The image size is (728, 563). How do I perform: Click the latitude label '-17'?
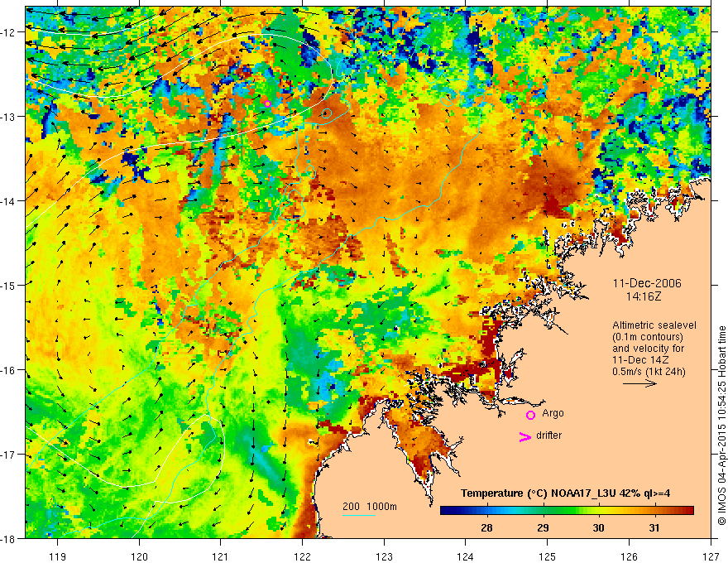click(8, 454)
